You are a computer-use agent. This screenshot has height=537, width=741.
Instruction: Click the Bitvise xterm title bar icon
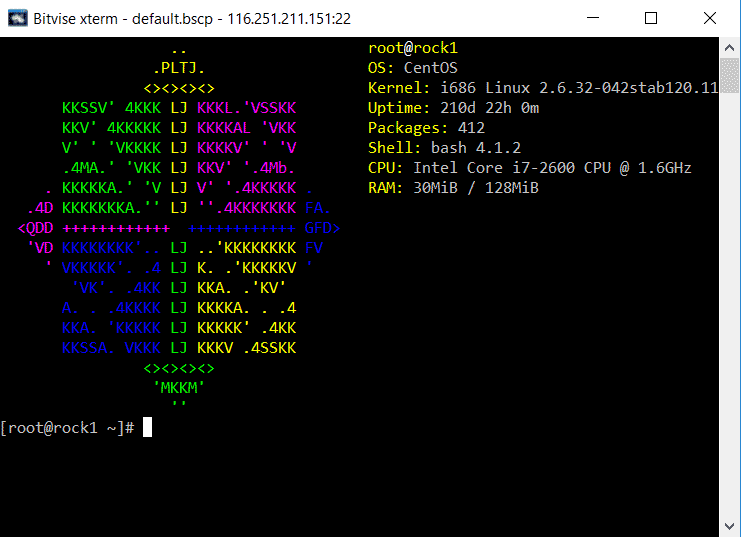[x=17, y=18]
